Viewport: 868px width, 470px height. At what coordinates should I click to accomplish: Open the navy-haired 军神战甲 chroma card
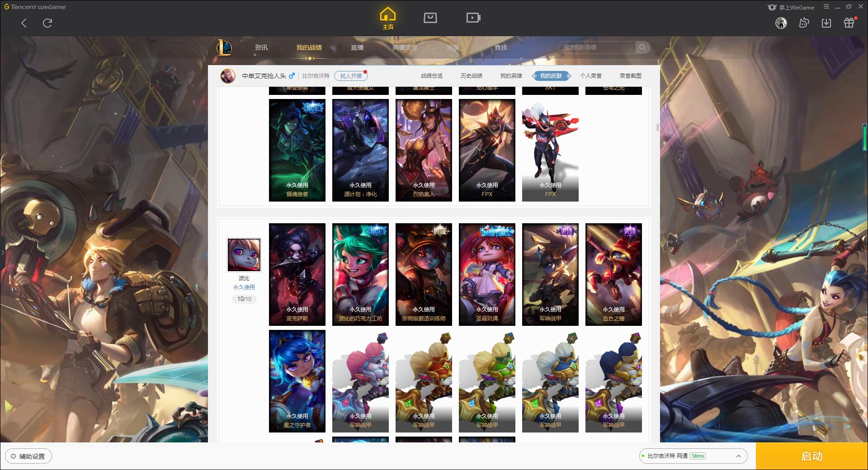click(x=613, y=381)
